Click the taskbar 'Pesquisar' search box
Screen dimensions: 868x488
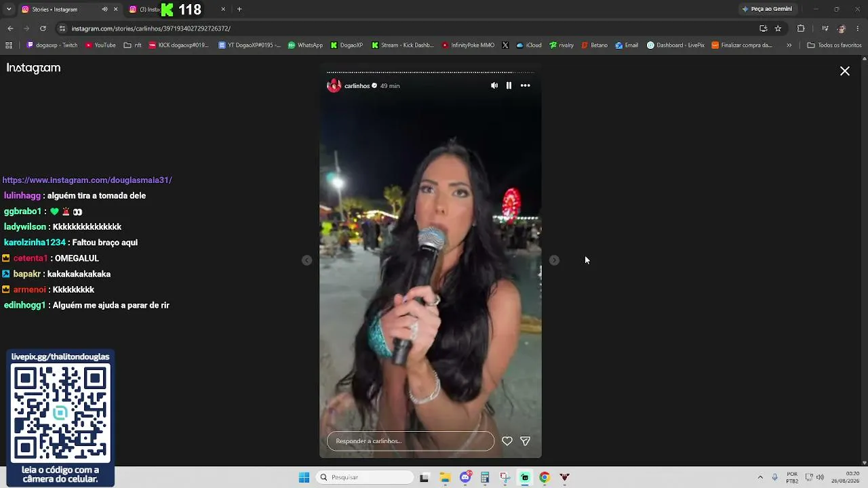[x=365, y=477]
